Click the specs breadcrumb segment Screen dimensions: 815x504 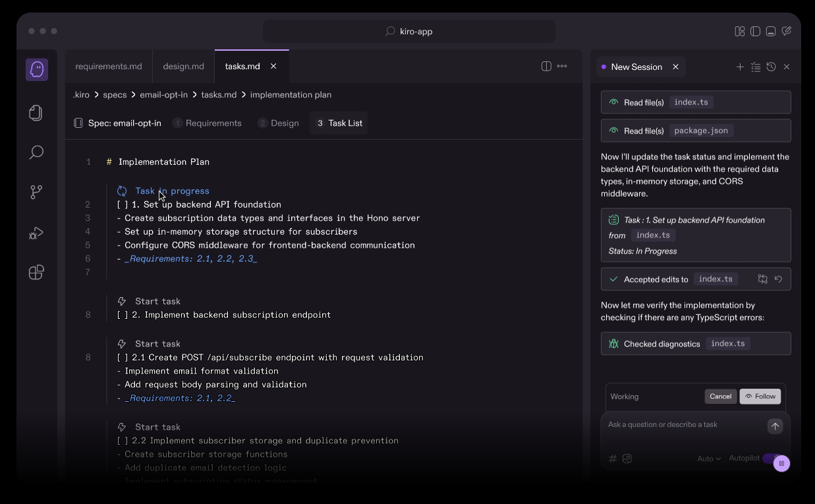[115, 95]
